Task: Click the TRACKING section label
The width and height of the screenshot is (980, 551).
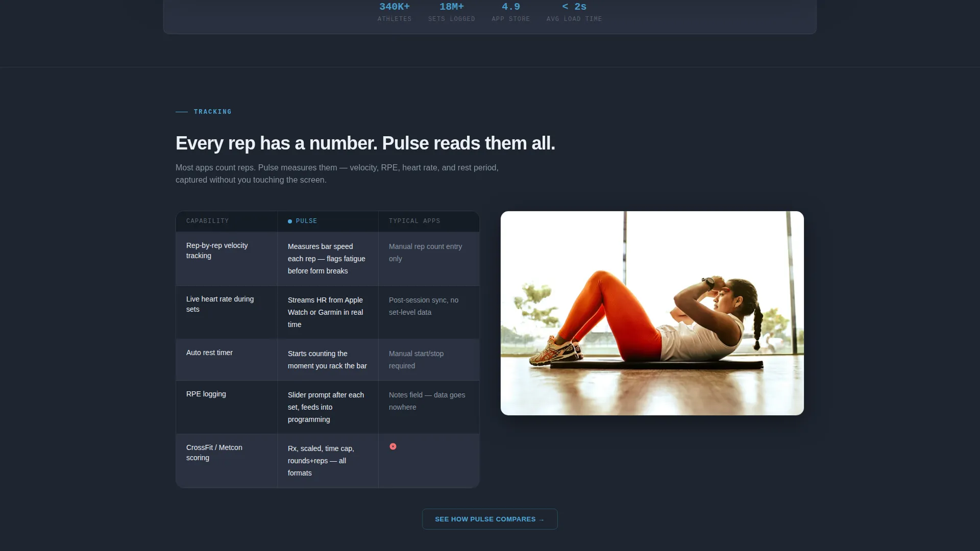Action: coord(213,112)
